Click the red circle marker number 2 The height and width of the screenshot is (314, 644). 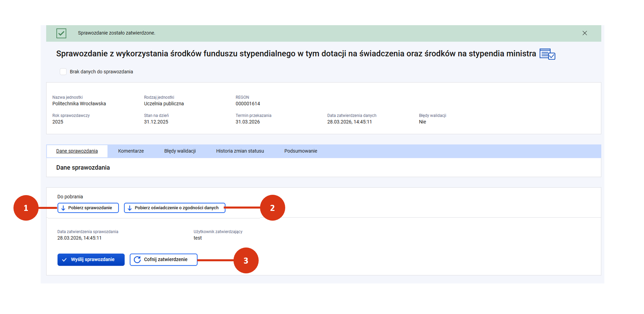click(x=272, y=208)
